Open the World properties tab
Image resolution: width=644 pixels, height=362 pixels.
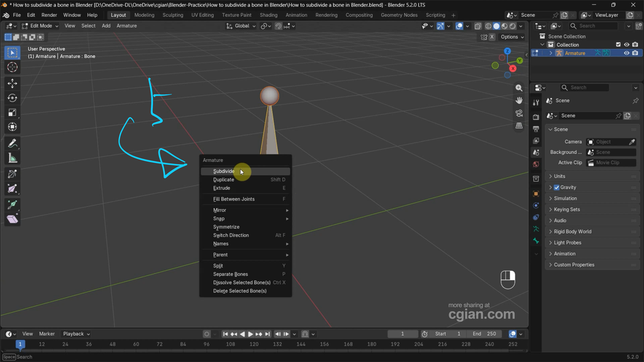click(x=536, y=164)
